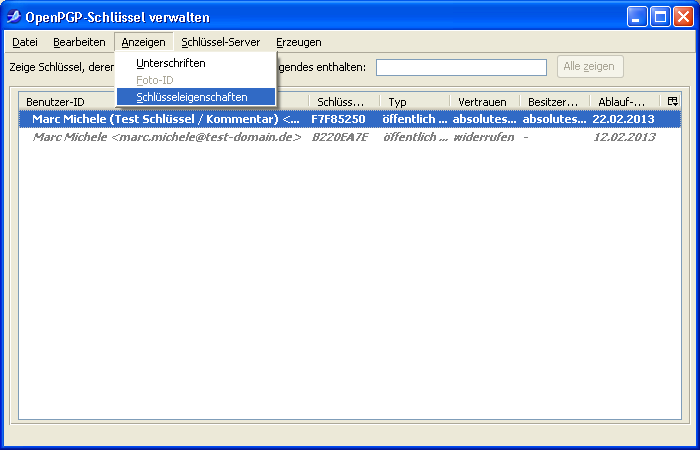Choose Schlüsseleigenschaften menu entry
Screen dimensions: 700x450
click(192, 97)
